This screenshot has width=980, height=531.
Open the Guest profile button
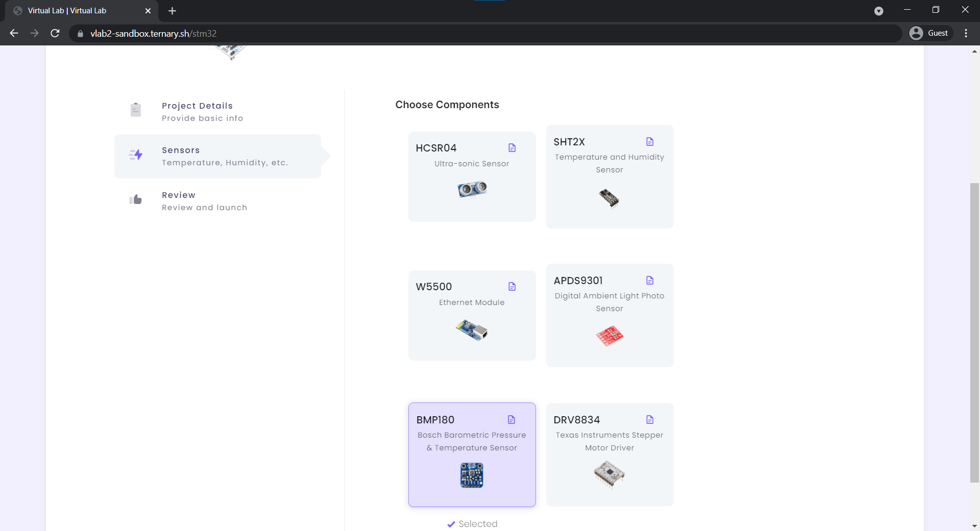point(930,33)
